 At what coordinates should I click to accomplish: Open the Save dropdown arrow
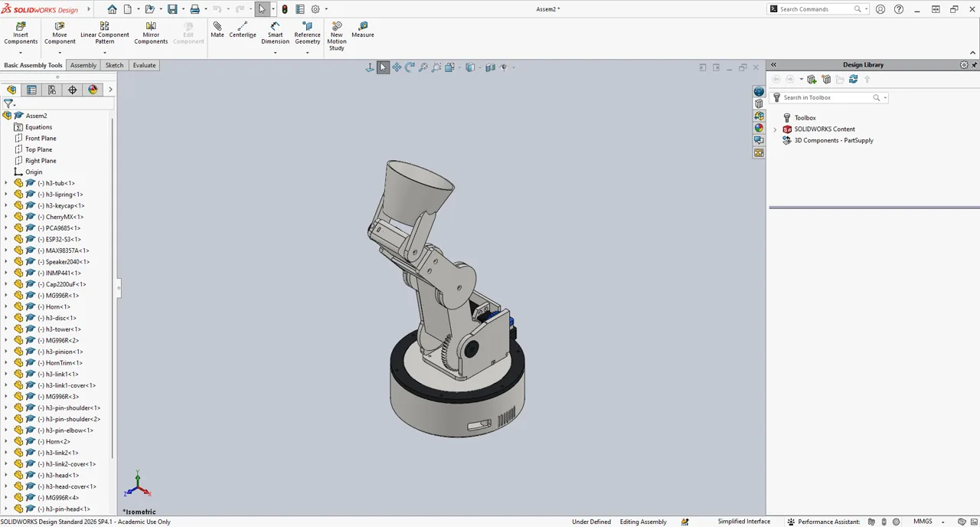(x=183, y=9)
